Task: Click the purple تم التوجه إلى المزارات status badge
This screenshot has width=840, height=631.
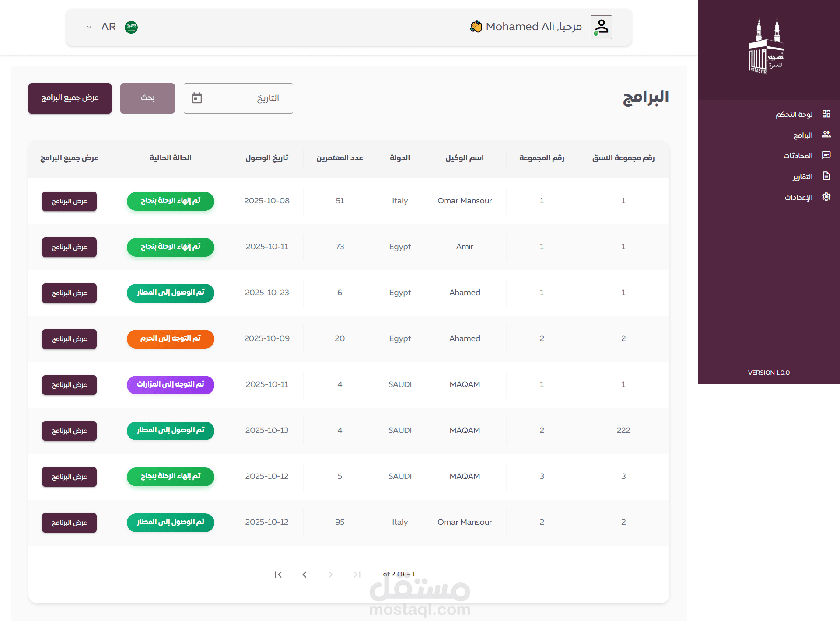Action: (x=171, y=385)
